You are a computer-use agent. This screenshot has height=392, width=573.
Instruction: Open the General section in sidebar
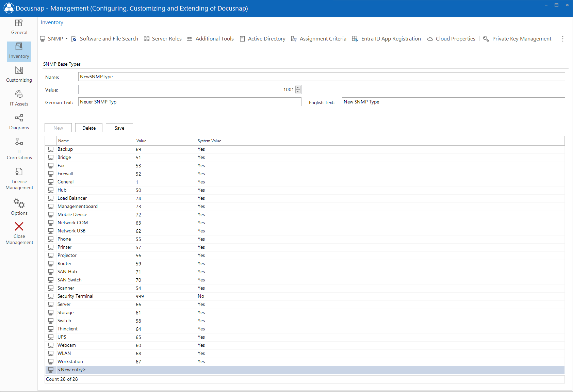pos(19,27)
